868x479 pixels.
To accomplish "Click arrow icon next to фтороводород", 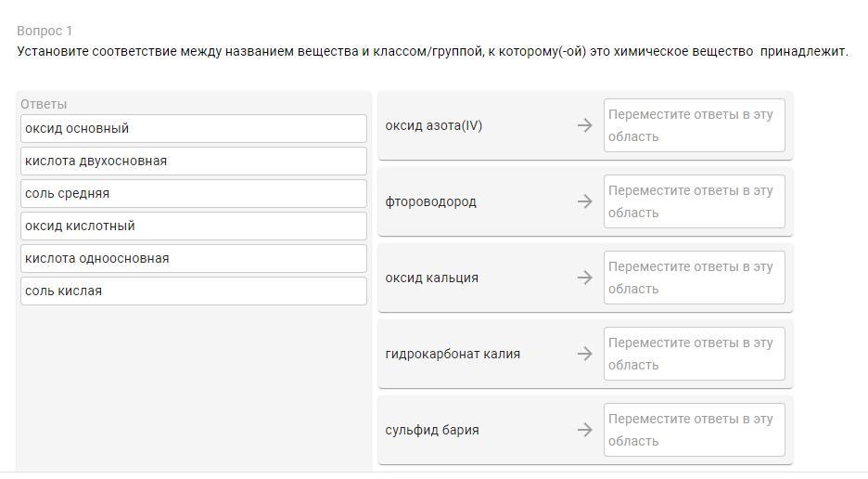I will click(584, 201).
